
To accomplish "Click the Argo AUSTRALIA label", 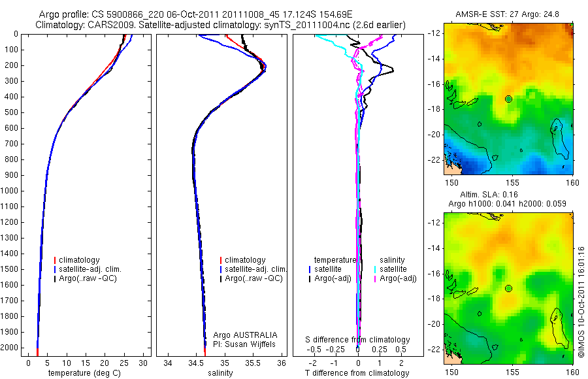I will [245, 335].
